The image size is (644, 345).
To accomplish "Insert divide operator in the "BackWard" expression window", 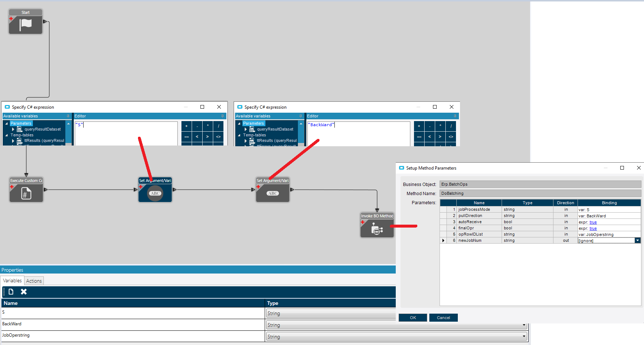I will [x=451, y=126].
